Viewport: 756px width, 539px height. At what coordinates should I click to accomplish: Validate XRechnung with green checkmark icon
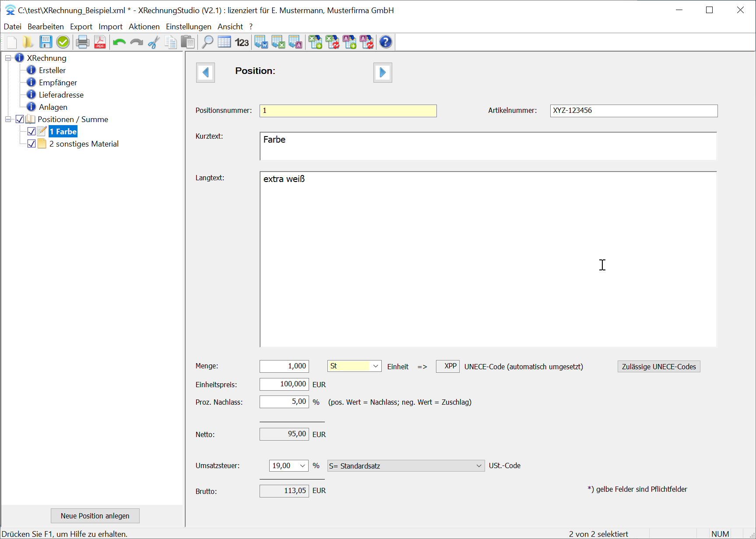pyautogui.click(x=63, y=42)
